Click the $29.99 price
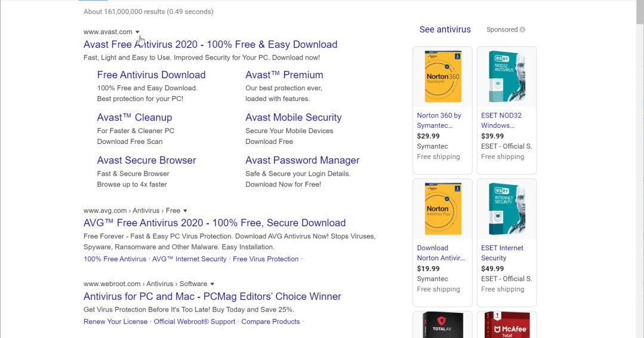Screen dimensions: 644x338 (428, 136)
